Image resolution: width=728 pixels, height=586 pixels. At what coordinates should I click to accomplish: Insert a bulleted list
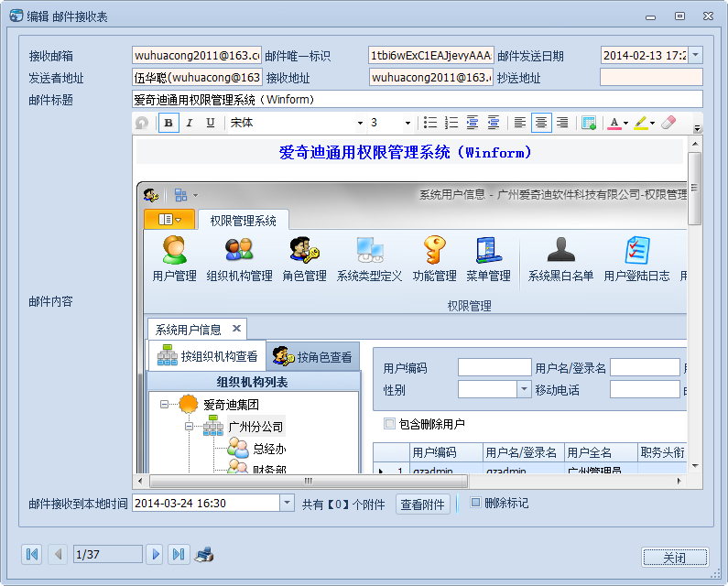(429, 123)
